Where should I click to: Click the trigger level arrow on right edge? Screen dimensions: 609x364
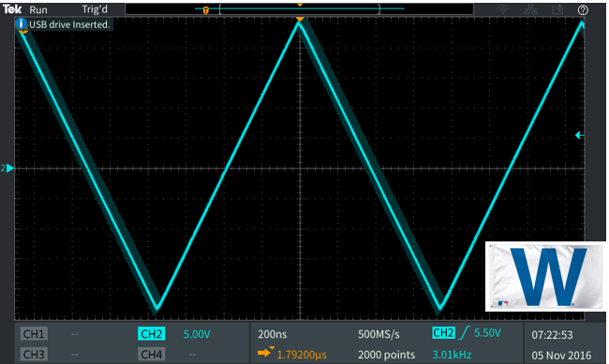coord(579,135)
